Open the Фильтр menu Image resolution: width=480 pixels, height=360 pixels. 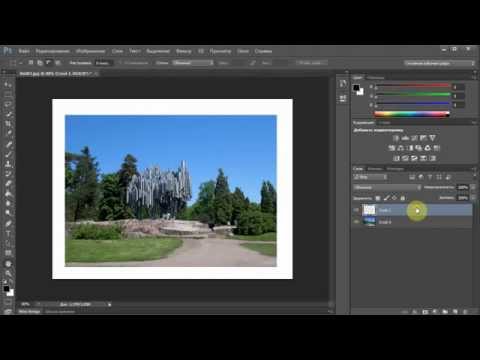(x=183, y=51)
